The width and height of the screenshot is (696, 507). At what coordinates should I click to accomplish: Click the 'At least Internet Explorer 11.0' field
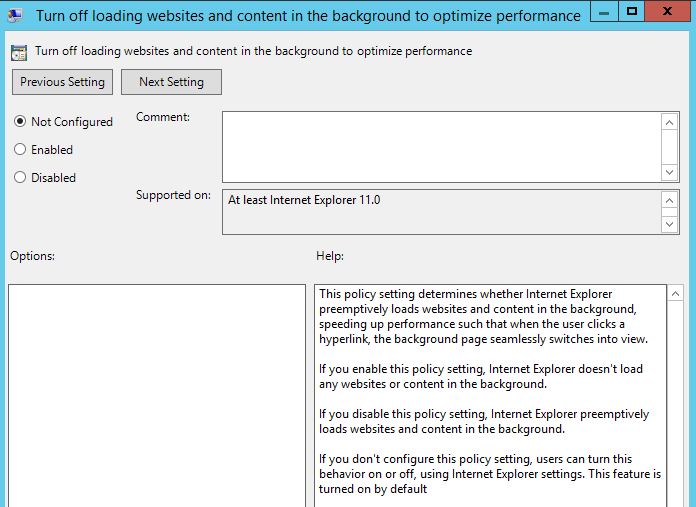click(440, 211)
